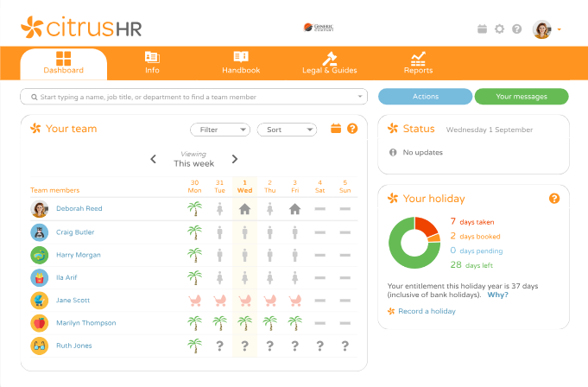Image resolution: width=588 pixels, height=387 pixels.
Task: Go to previous week with left chevron
Action: pyautogui.click(x=154, y=159)
